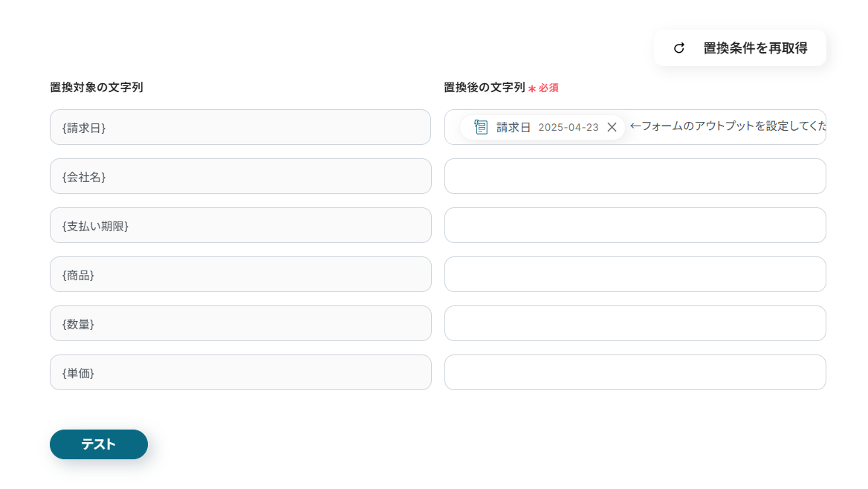Click the {数量} target string field
This screenshot has height=489, width=868.
pyautogui.click(x=240, y=323)
